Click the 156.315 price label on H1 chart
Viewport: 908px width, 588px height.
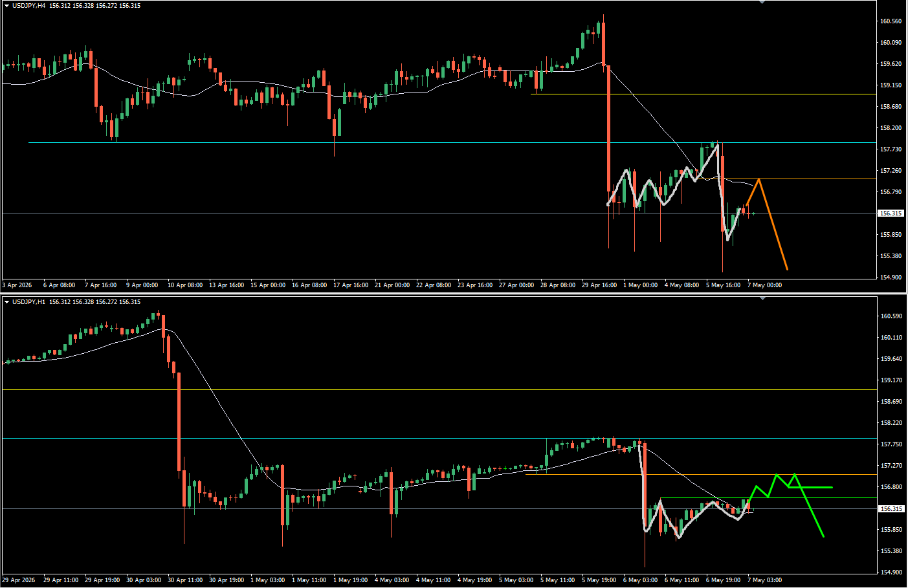[891, 508]
